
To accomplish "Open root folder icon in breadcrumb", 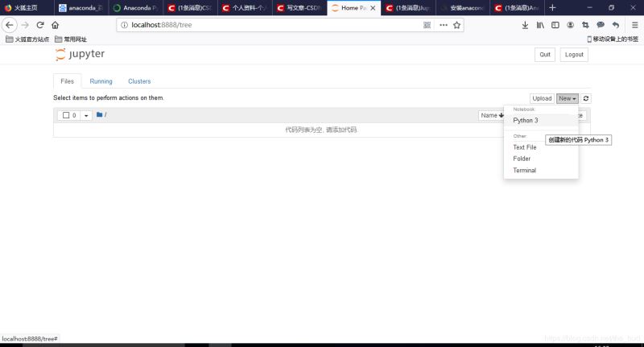I will (x=99, y=114).
